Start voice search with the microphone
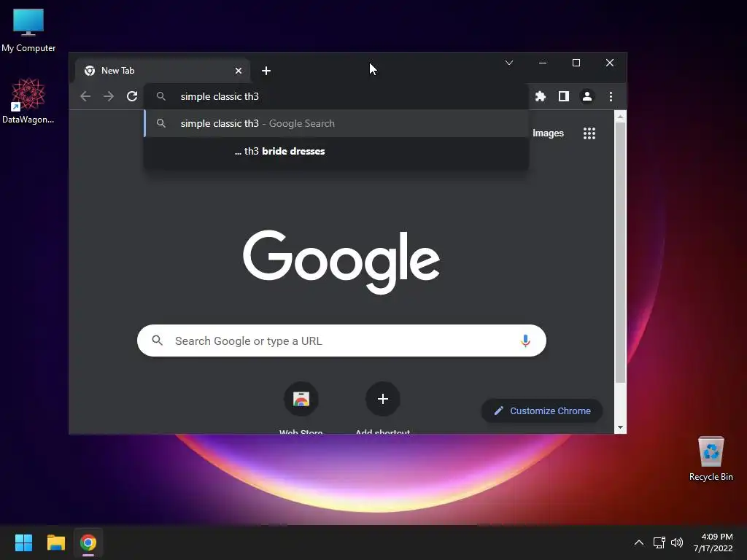Screen dimensions: 747x560 (525, 341)
